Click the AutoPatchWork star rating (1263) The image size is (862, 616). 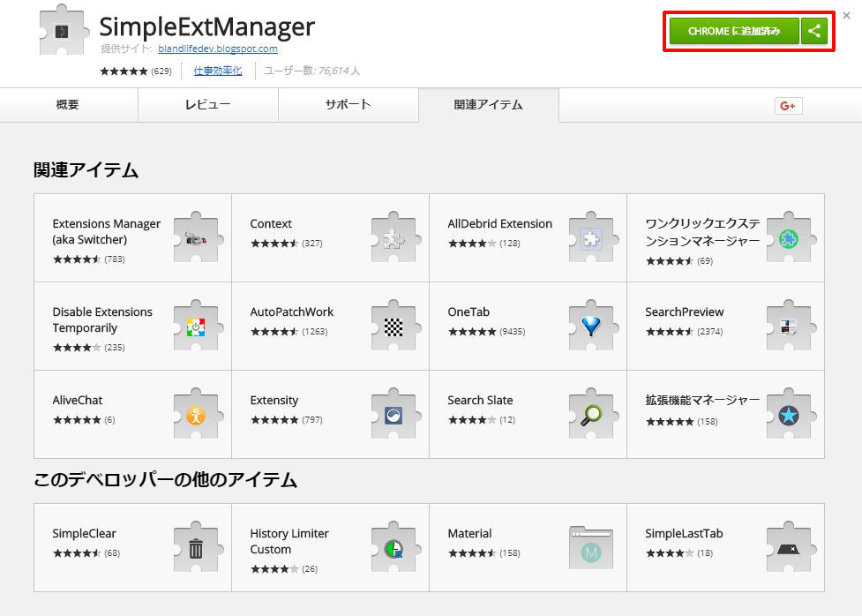tap(289, 332)
